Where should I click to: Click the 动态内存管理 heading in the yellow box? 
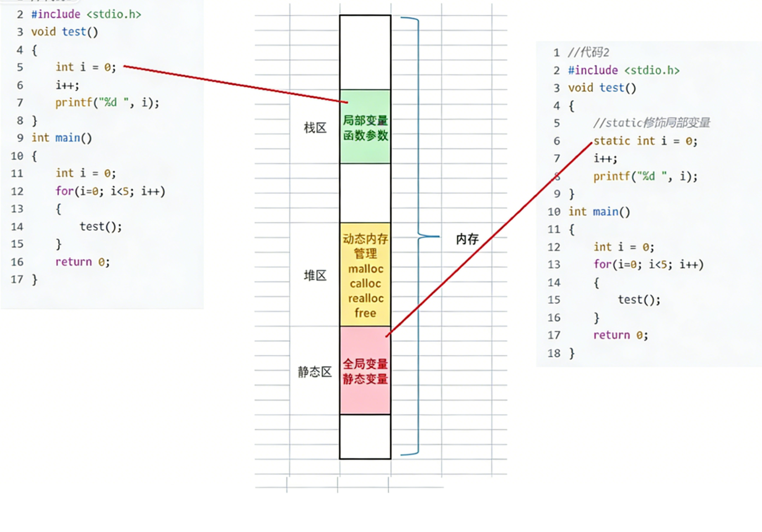pos(365,246)
